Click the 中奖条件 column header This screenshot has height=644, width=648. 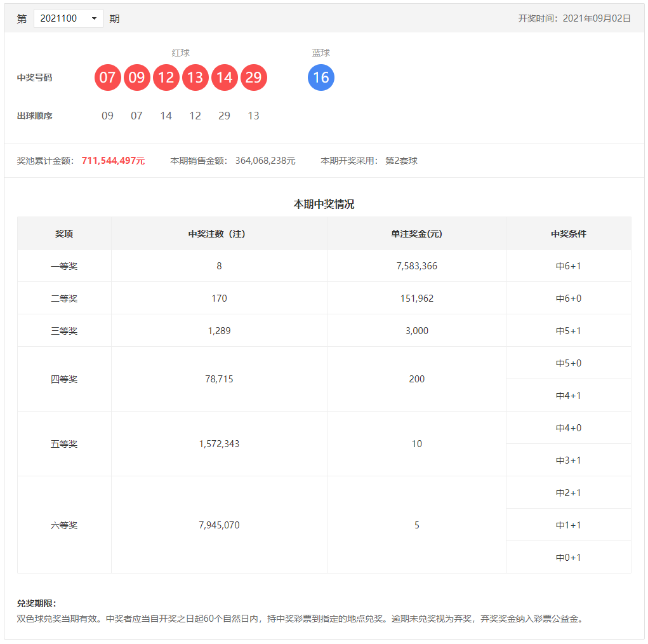[568, 234]
